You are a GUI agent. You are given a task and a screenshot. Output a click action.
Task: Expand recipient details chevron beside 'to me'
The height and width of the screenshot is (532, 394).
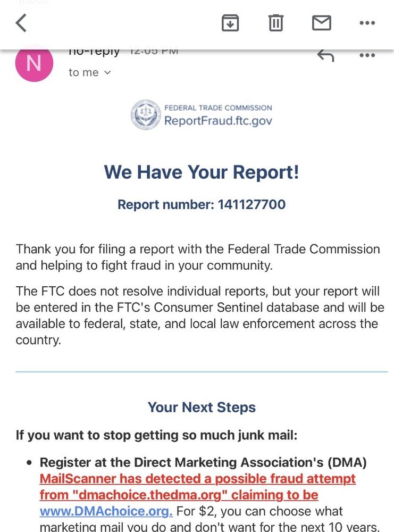(107, 72)
